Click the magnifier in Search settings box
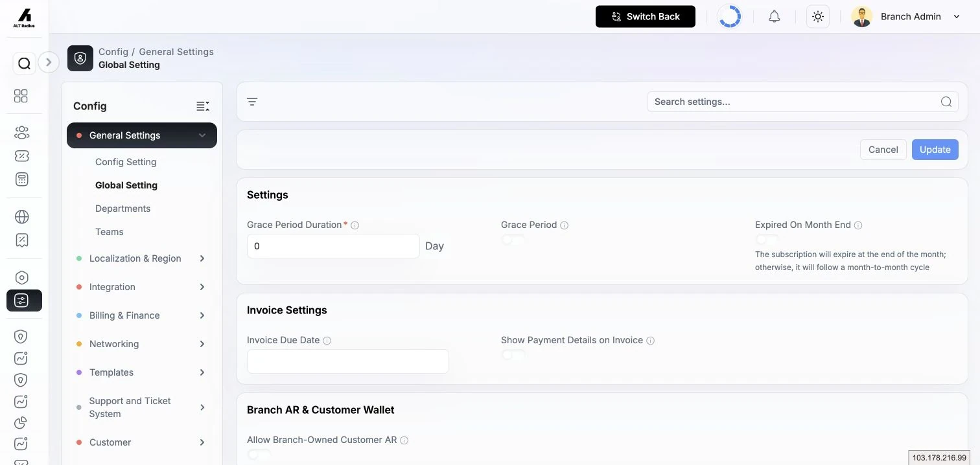Viewport: 980px width, 465px height. point(946,102)
